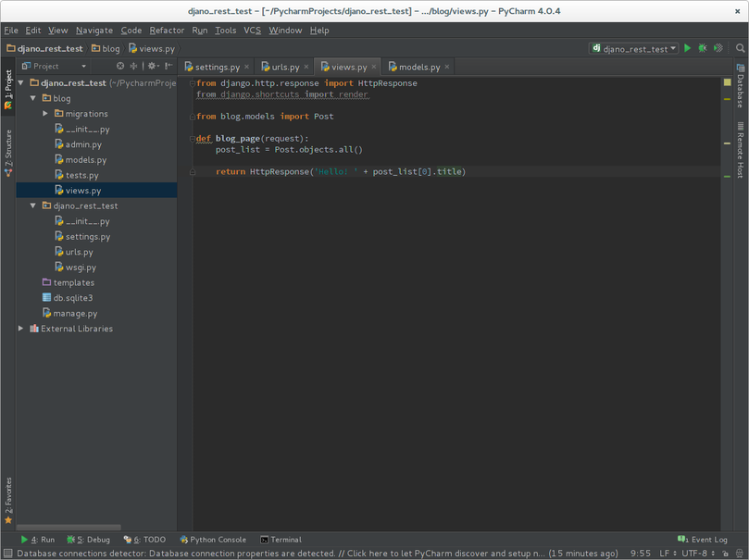Open the Project view dropdown
The height and width of the screenshot is (560, 749).
(54, 66)
